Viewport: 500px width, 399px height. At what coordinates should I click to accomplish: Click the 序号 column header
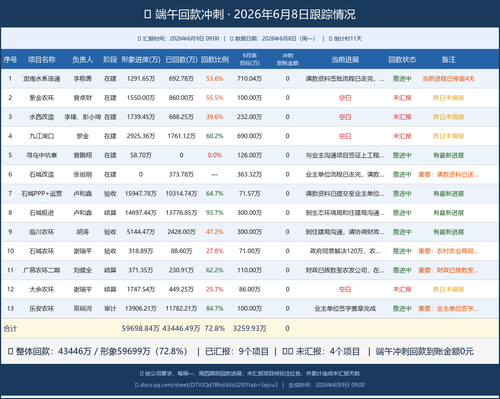[x=10, y=60]
